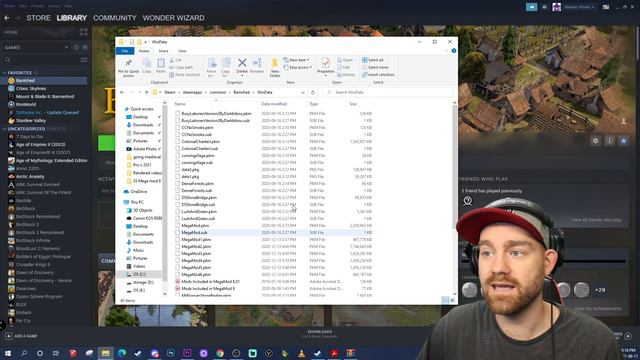Select MegaMod.pkm file
The image size is (640, 360).
[195, 225]
